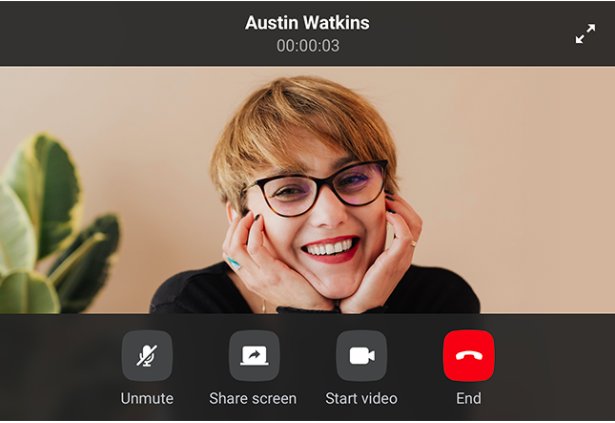Start video with the camera icon
This screenshot has width=615, height=423.
point(362,356)
